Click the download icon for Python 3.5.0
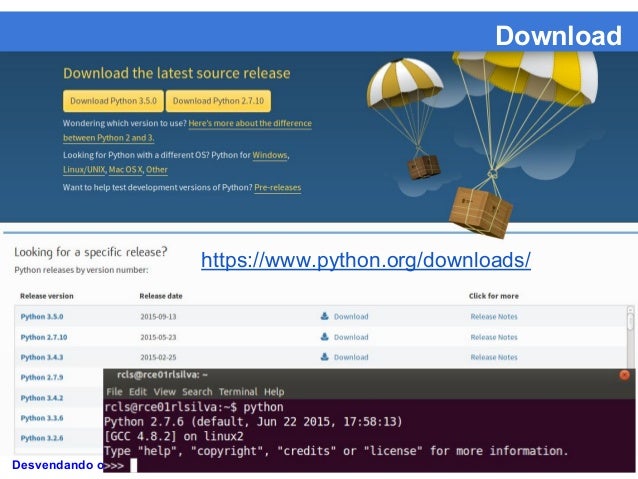The image size is (638, 479). coord(324,316)
